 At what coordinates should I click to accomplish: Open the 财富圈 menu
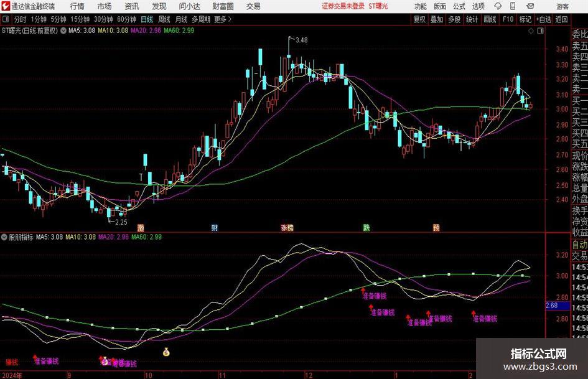point(223,6)
